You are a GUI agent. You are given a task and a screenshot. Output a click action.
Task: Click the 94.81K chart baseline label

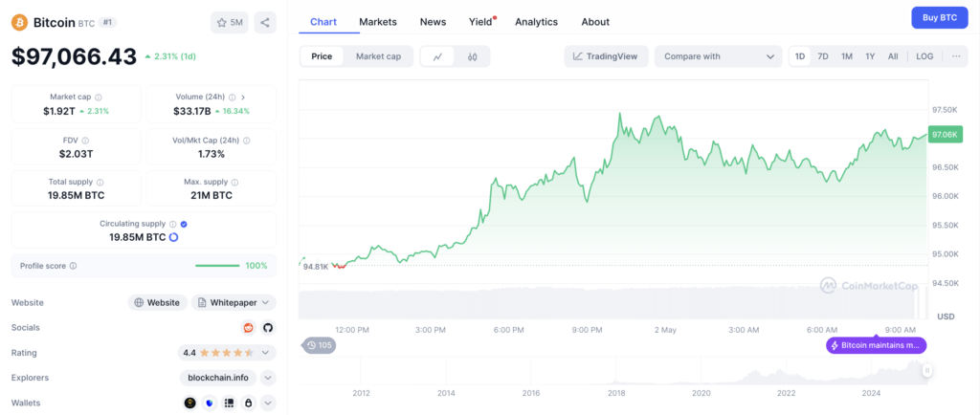[316, 267]
